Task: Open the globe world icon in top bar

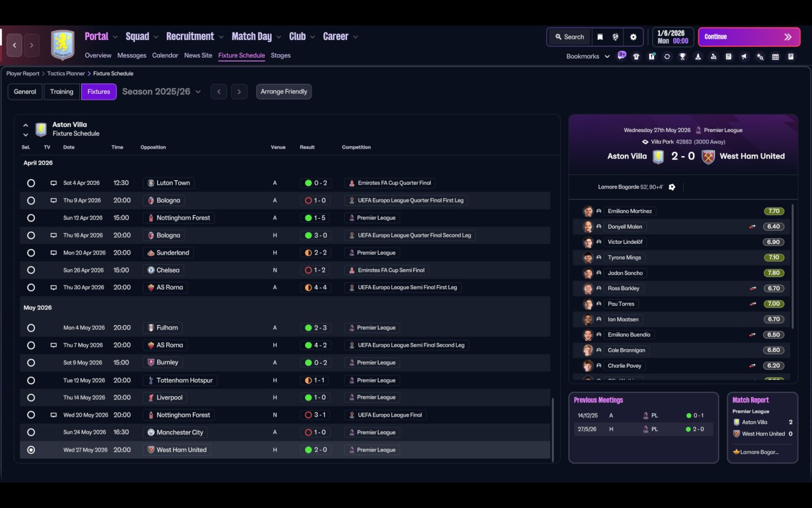Action: point(615,37)
